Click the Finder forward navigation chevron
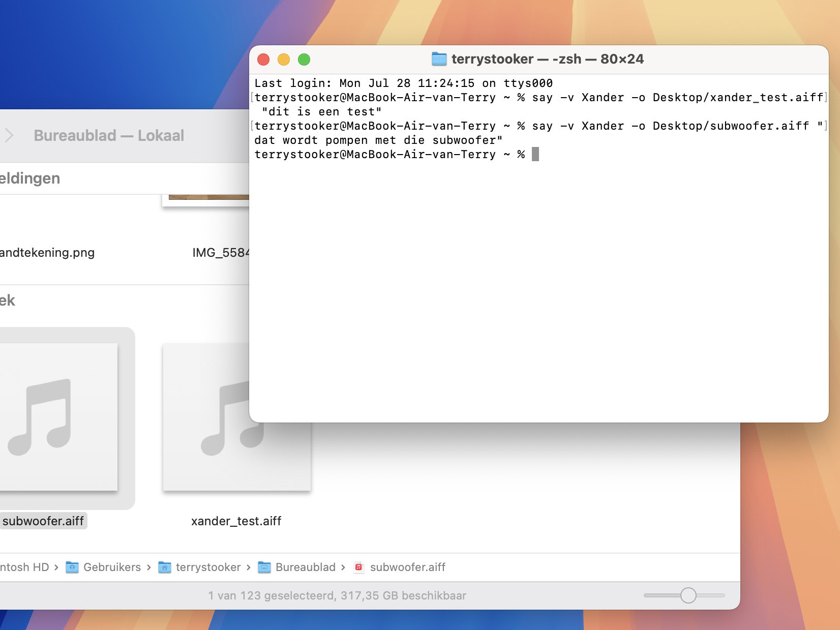840x630 pixels. point(9,135)
